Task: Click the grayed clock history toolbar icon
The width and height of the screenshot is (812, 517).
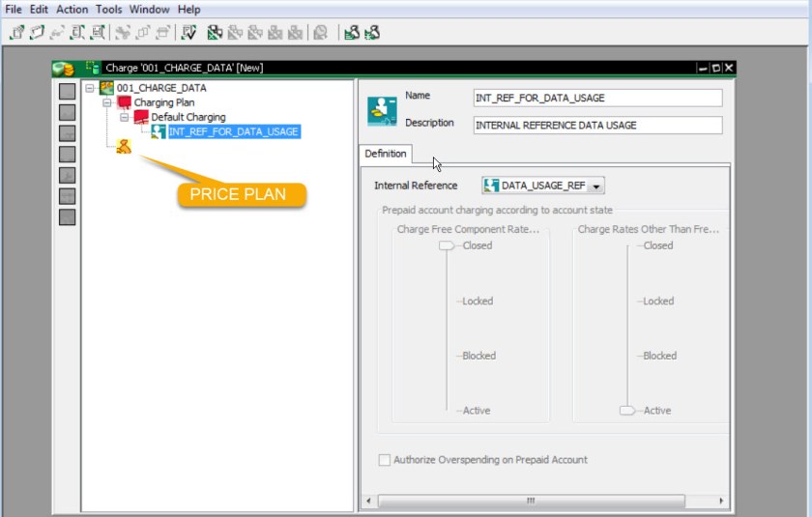Action: coord(321,33)
